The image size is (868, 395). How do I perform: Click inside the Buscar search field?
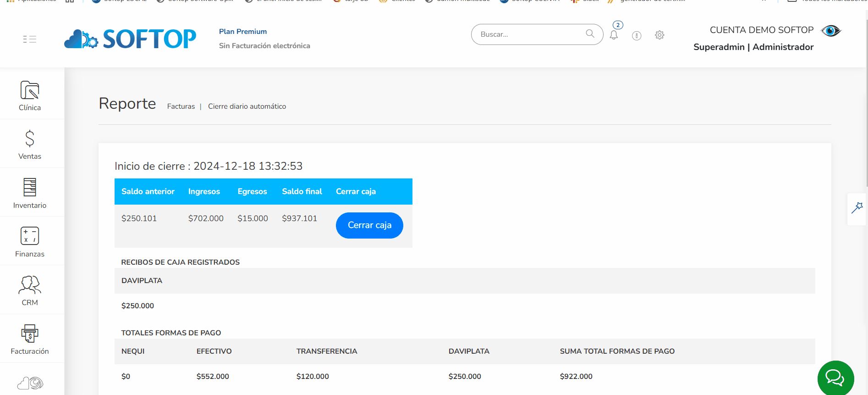coord(532,34)
